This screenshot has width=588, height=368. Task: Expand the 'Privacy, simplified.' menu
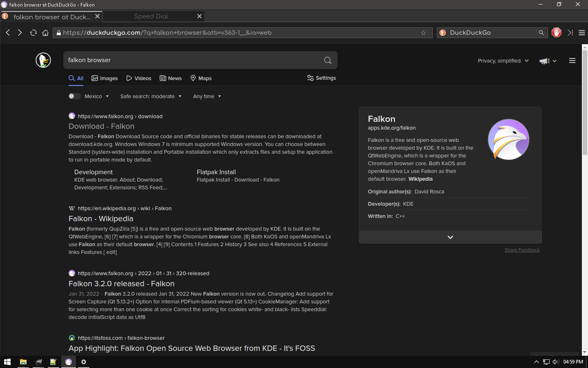(x=503, y=61)
